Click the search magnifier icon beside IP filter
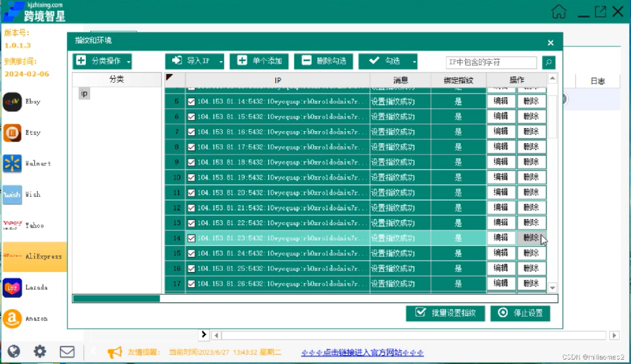The width and height of the screenshot is (631, 364). pyautogui.click(x=549, y=62)
